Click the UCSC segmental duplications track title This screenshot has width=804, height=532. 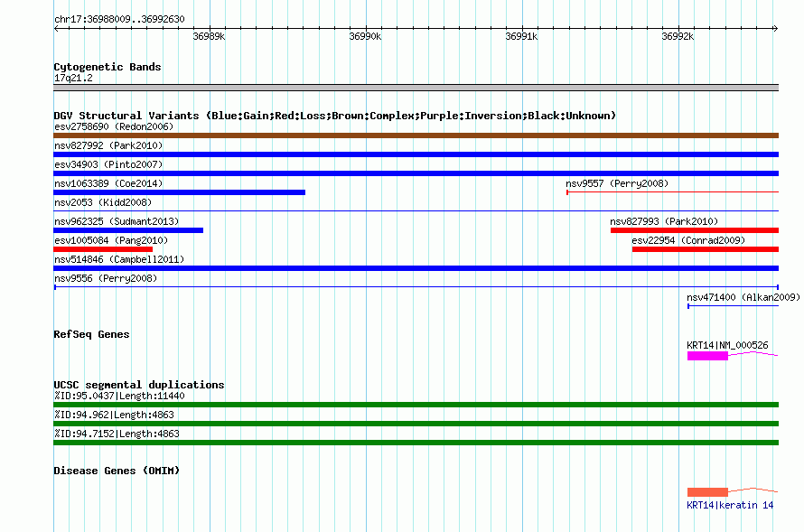point(139,385)
